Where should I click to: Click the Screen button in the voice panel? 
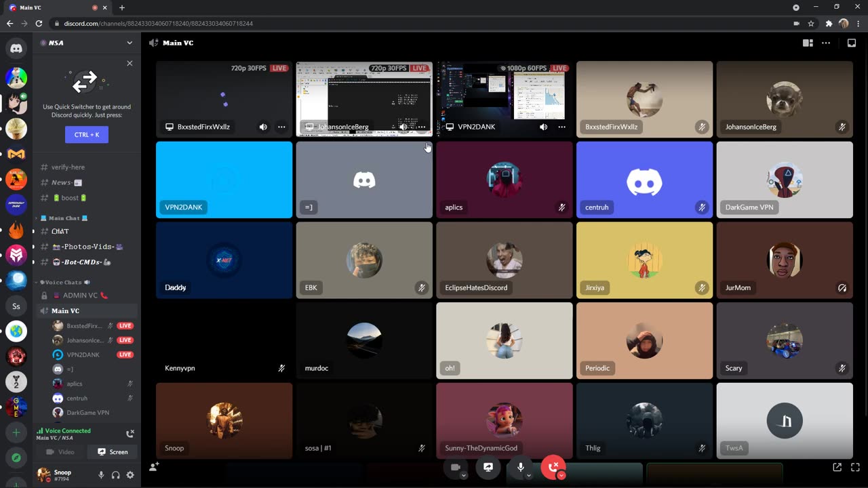(x=113, y=451)
